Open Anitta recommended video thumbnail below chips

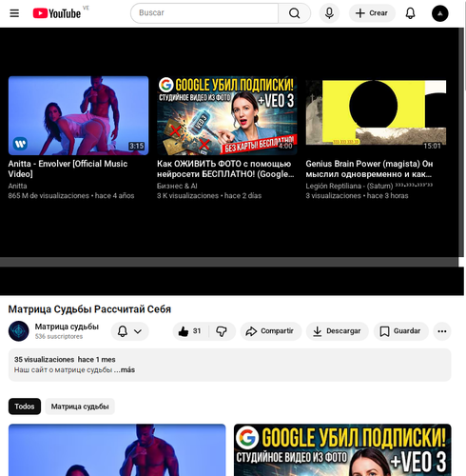117,450
